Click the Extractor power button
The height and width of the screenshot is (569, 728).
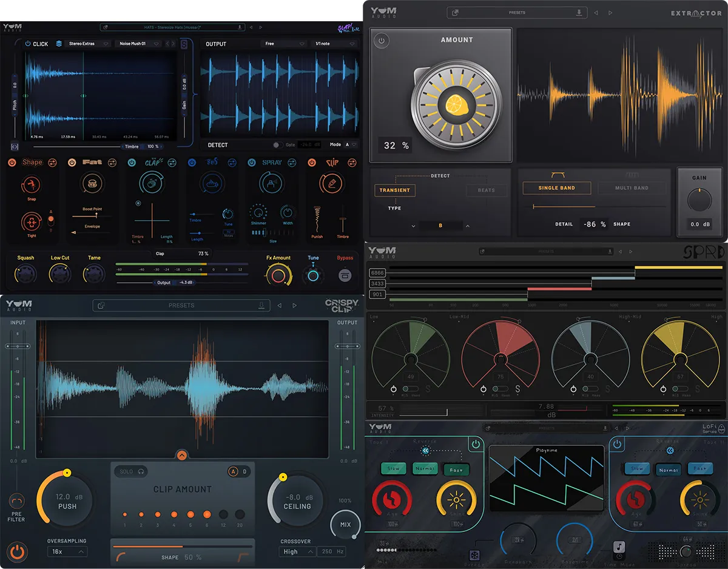tap(382, 41)
